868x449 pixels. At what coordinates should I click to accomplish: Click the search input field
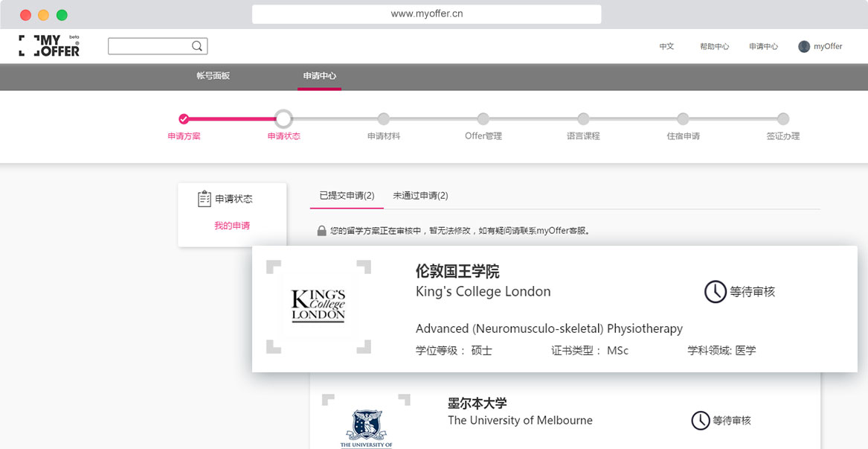tap(158, 46)
